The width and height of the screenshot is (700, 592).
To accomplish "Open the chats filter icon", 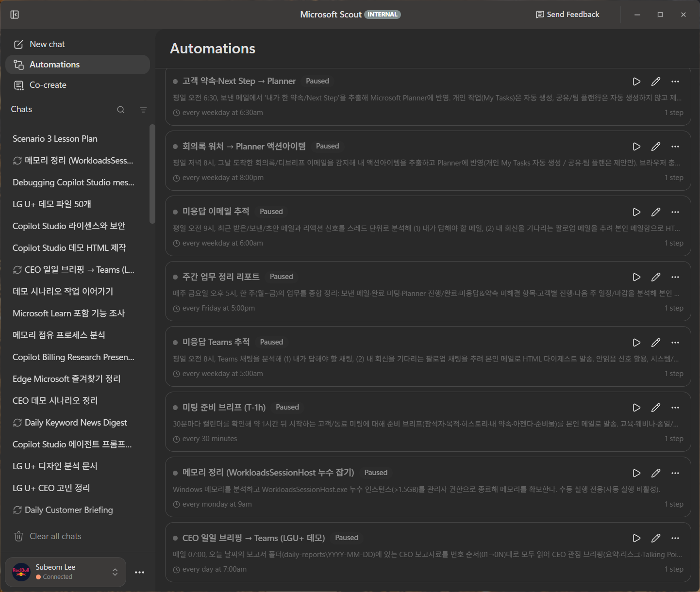I will coord(143,110).
